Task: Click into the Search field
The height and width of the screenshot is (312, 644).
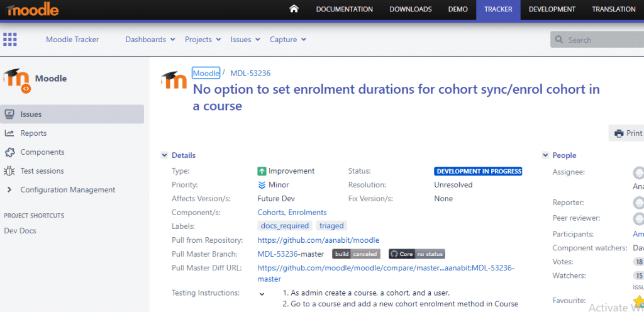Action: pos(597,40)
